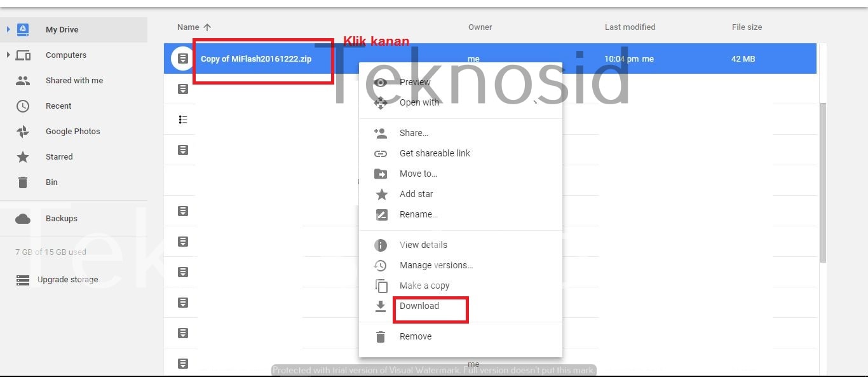Open the Bin folder
Image resolution: width=868 pixels, height=377 pixels.
click(51, 182)
